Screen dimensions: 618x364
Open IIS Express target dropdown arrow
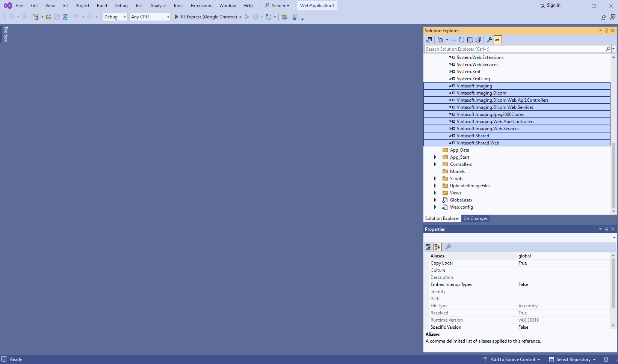[x=240, y=17]
